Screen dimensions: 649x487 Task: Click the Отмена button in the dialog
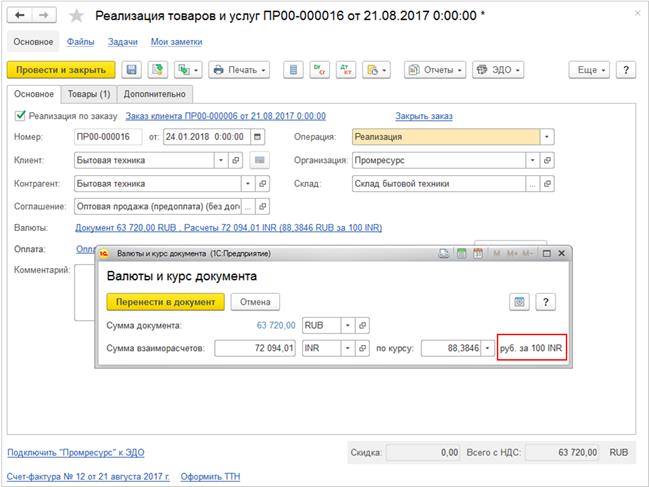click(x=256, y=301)
